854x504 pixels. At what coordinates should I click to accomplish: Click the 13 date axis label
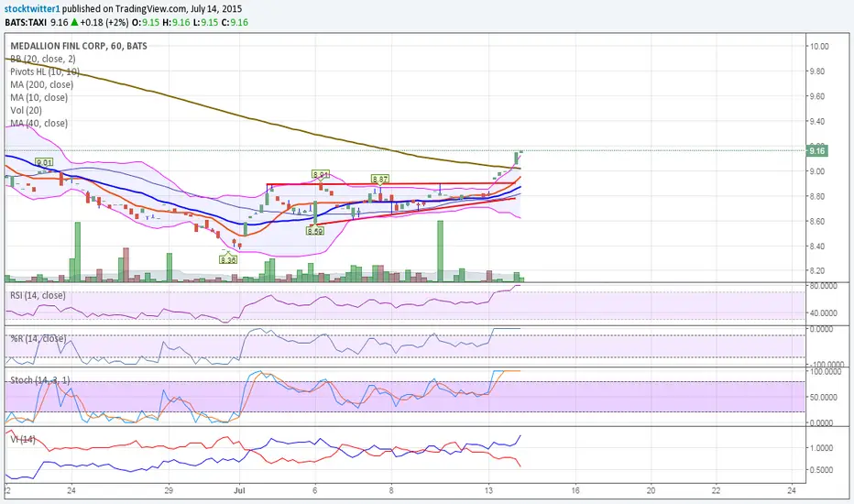[488, 490]
